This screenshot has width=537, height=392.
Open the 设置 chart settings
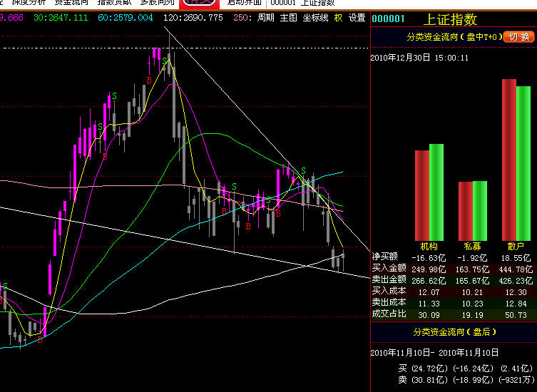(357, 18)
